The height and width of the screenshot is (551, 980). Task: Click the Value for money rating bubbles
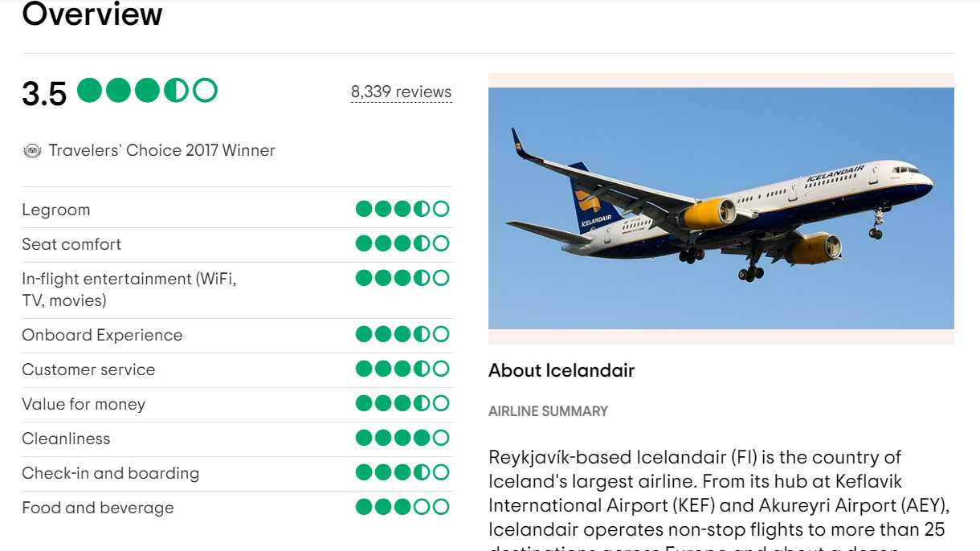[x=402, y=403]
